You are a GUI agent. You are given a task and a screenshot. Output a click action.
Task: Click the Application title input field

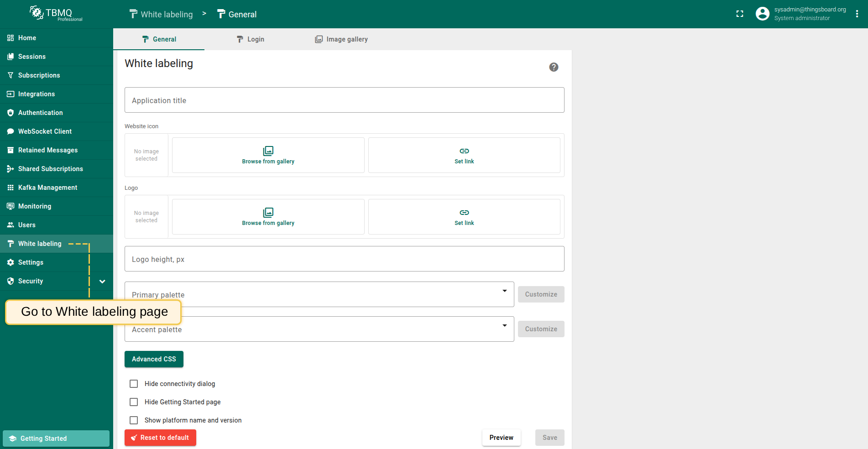coord(344,100)
